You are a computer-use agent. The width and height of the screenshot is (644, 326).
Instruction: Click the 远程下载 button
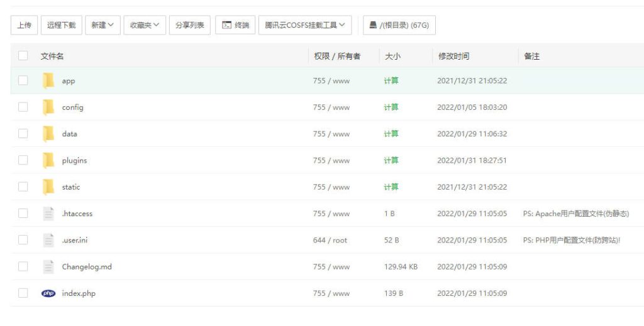click(61, 25)
